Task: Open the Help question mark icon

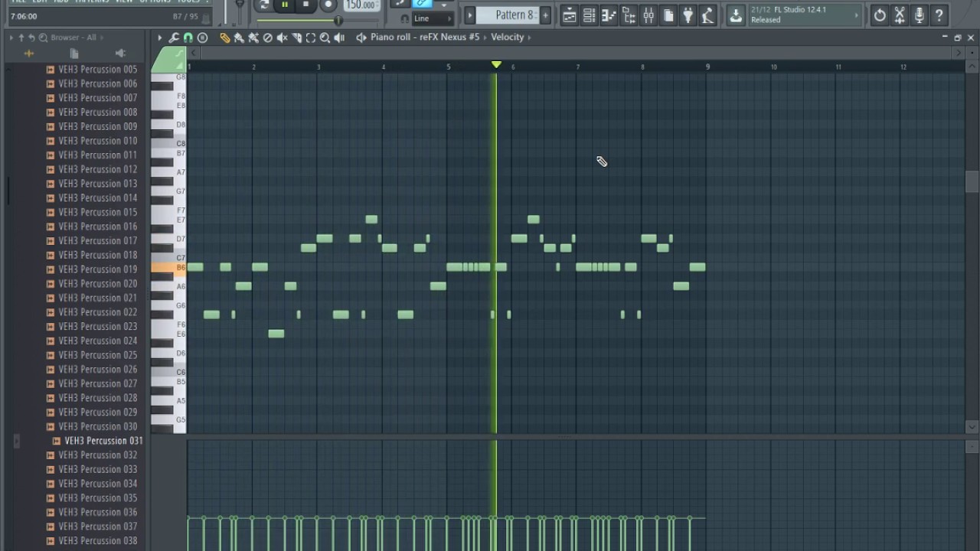Action: [939, 15]
